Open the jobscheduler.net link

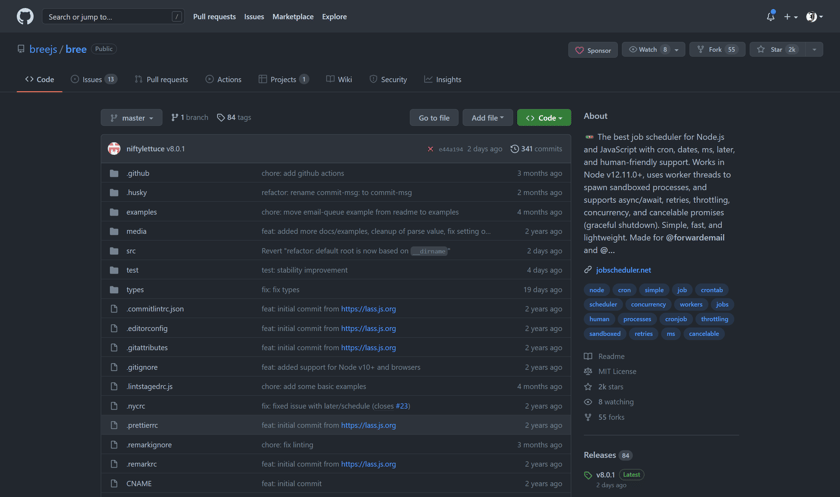624,270
